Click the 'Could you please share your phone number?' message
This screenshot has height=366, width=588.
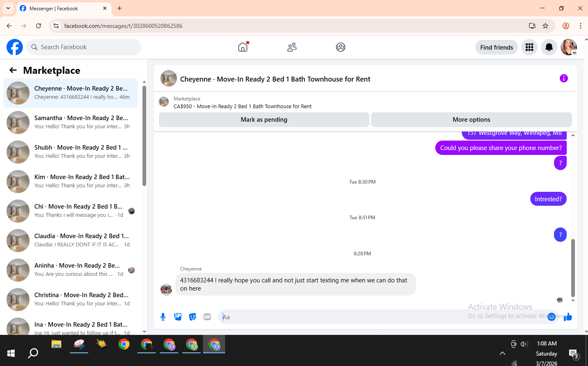click(501, 148)
